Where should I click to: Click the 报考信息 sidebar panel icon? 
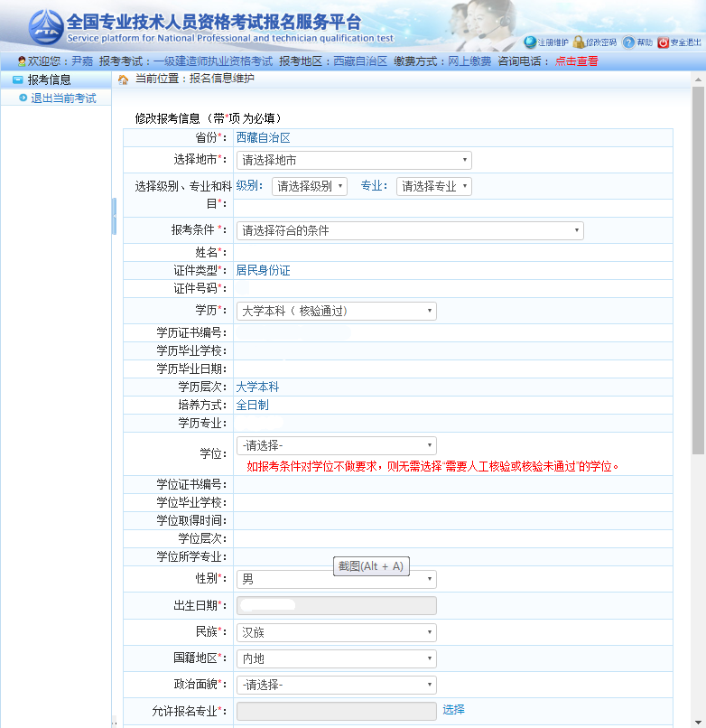[17, 79]
